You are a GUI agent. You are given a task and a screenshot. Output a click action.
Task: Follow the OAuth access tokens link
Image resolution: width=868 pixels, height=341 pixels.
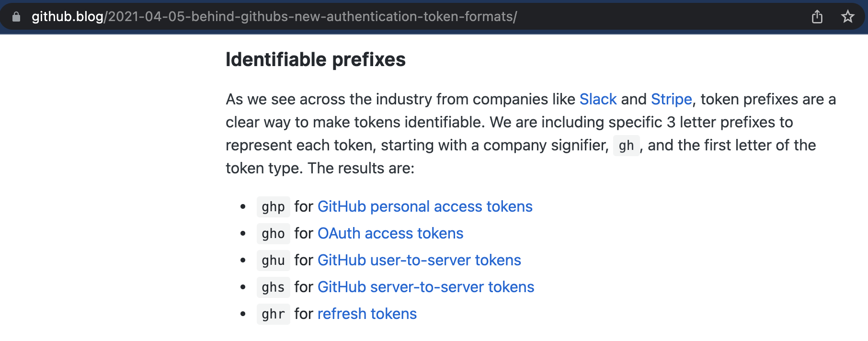(x=390, y=233)
